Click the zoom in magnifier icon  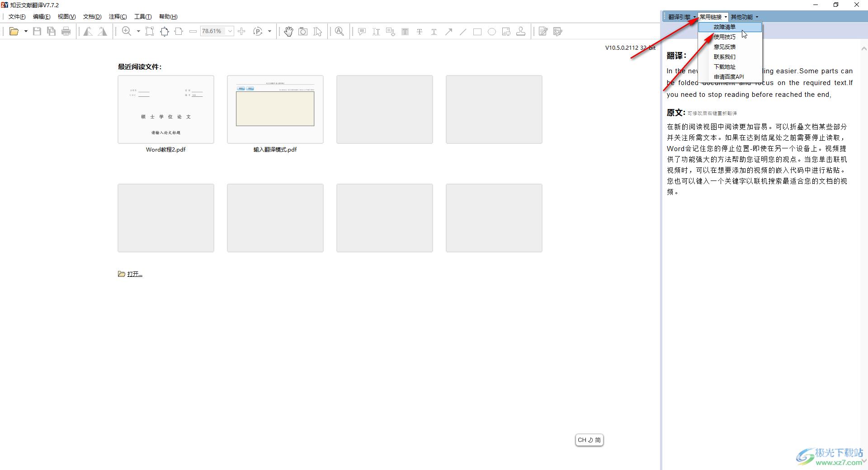127,31
